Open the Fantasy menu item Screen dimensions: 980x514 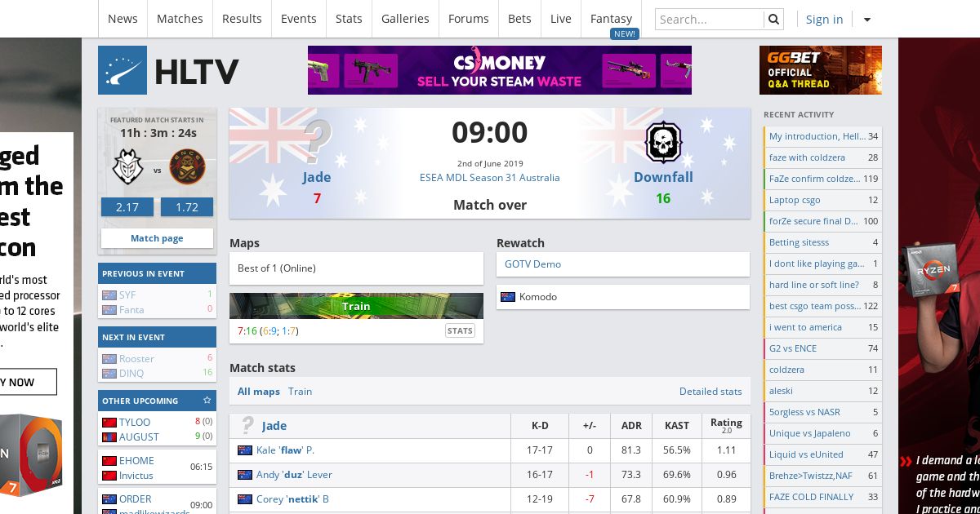(x=612, y=19)
